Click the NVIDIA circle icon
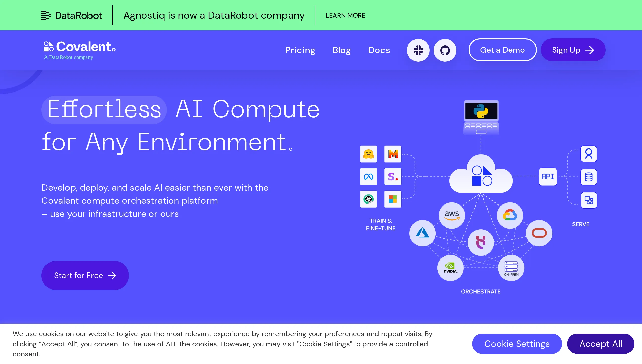The image size is (642, 364). pos(450,268)
